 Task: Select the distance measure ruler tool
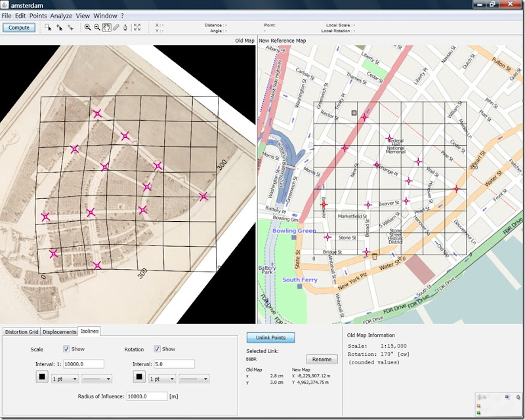[x=115, y=28]
